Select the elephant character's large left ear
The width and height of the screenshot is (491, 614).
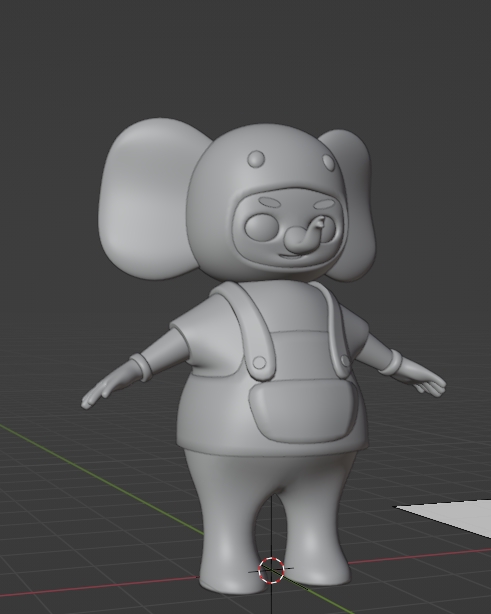(x=151, y=199)
